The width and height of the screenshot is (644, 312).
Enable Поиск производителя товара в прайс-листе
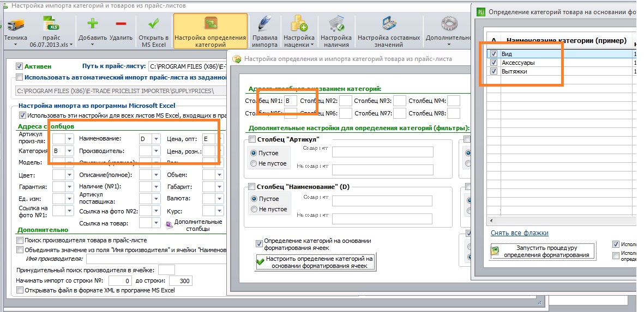[20, 240]
